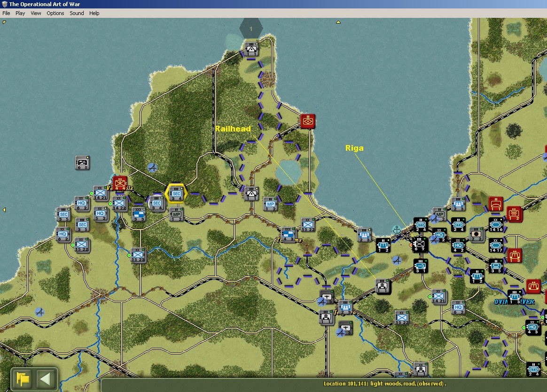Click the map scroll-left arrow on left edge
Viewport: 547px width, 392px height.
coord(4,210)
